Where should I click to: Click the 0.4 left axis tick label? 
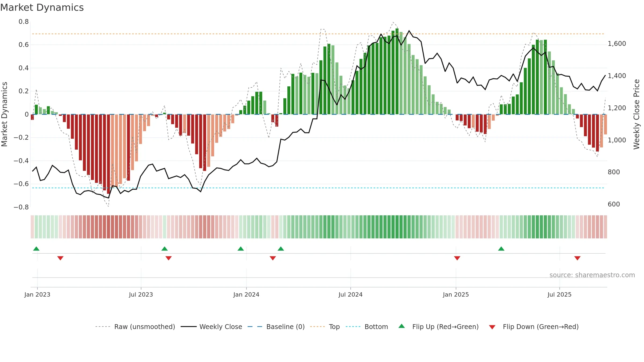point(24,68)
